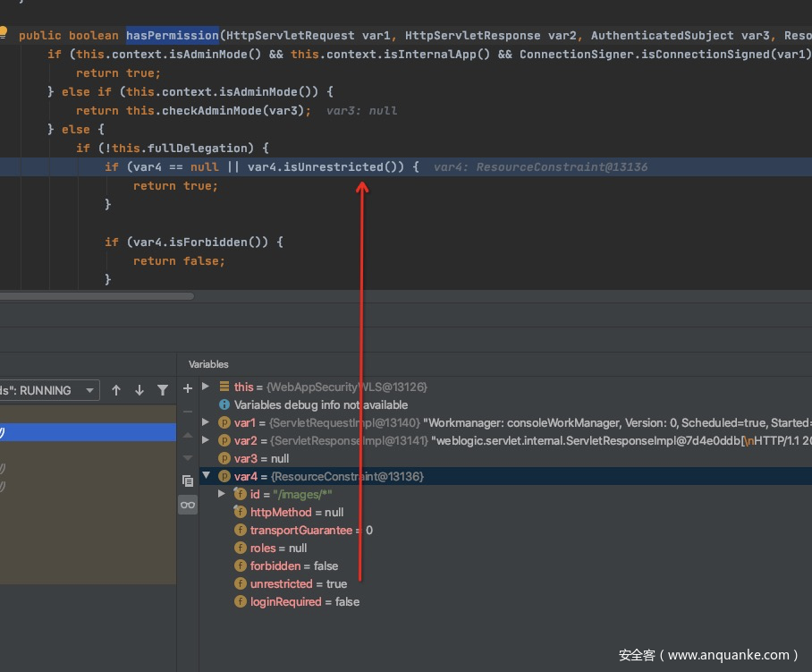Jump to next frame with down arrow

(x=140, y=390)
